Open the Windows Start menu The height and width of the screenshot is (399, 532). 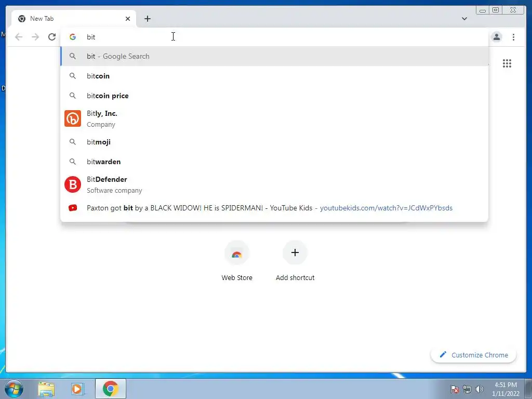(x=14, y=389)
